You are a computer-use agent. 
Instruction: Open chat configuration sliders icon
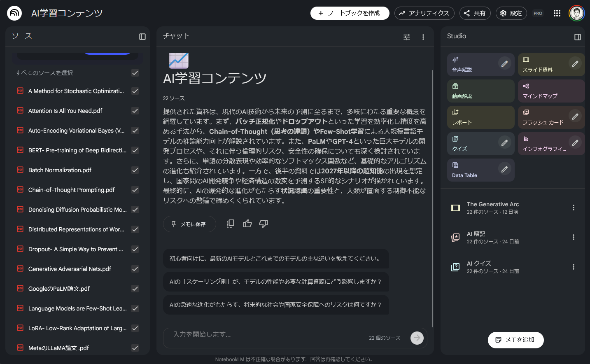coord(406,37)
